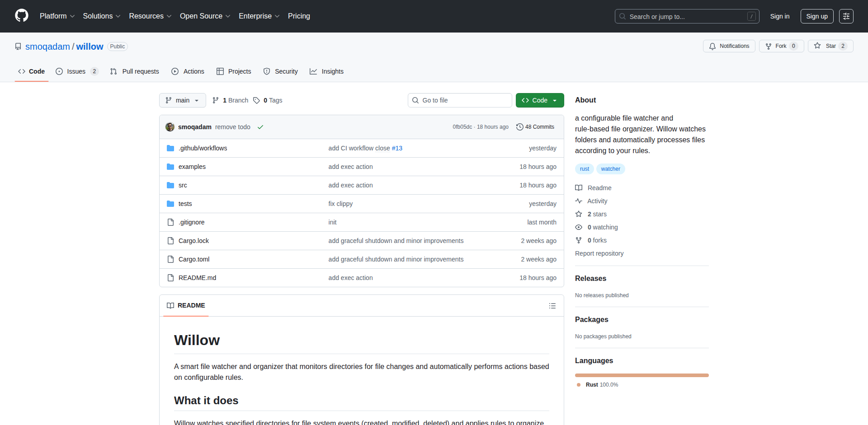Viewport: 868px width, 425px height.
Task: Open the Cargo.toml file
Action: click(x=194, y=259)
